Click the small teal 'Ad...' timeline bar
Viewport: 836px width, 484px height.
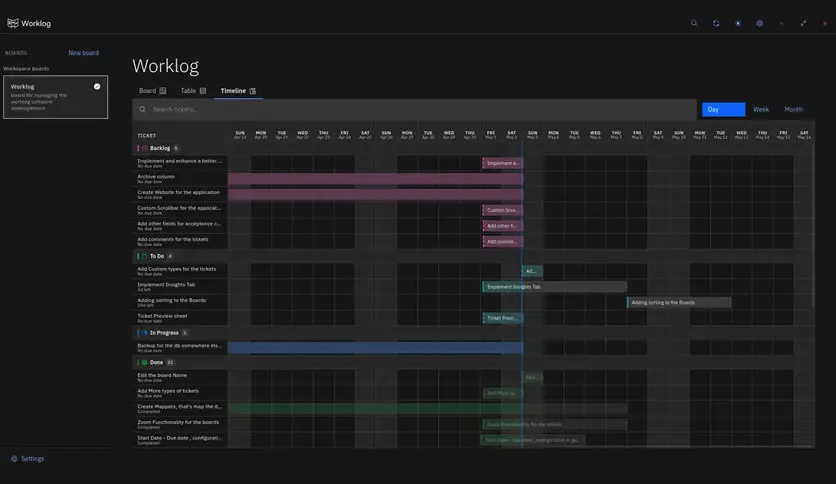coord(532,271)
